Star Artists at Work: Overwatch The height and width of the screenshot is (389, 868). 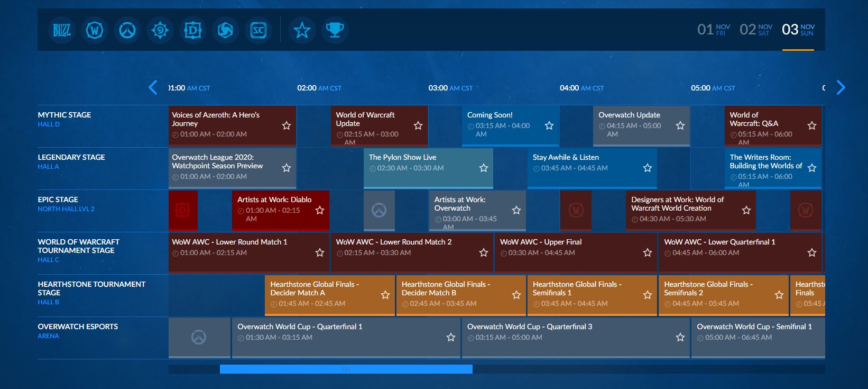click(516, 211)
